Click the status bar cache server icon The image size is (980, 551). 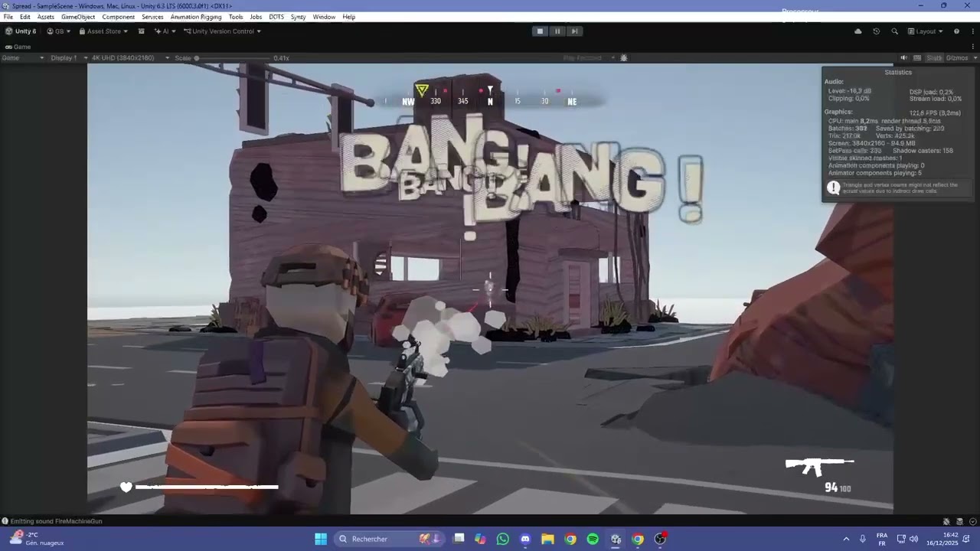tap(959, 521)
